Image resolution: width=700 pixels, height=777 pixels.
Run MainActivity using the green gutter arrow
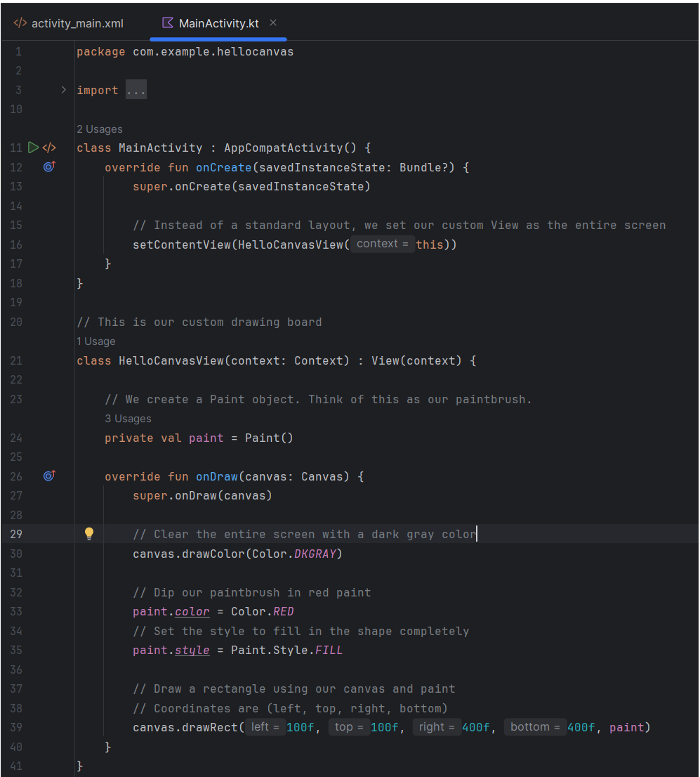(x=33, y=147)
